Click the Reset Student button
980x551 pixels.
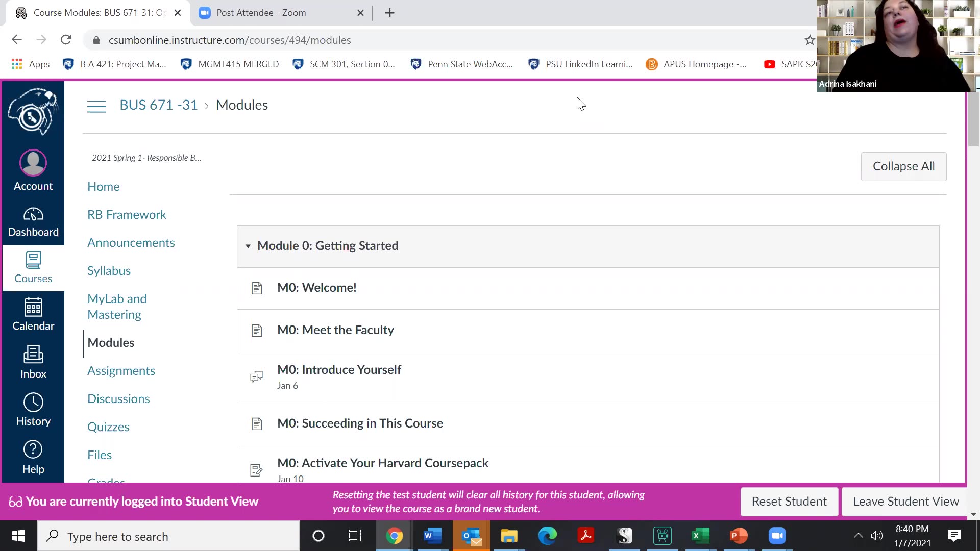(789, 502)
